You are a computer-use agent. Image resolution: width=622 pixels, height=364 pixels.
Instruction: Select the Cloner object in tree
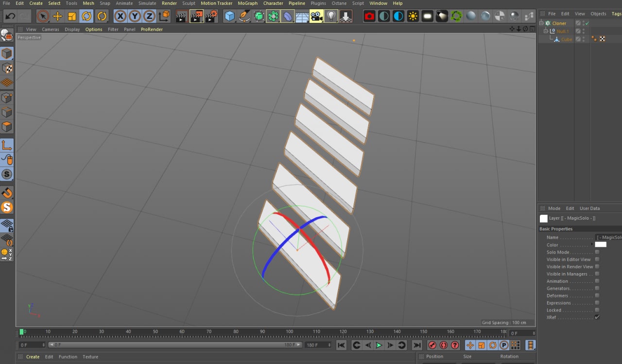click(559, 23)
